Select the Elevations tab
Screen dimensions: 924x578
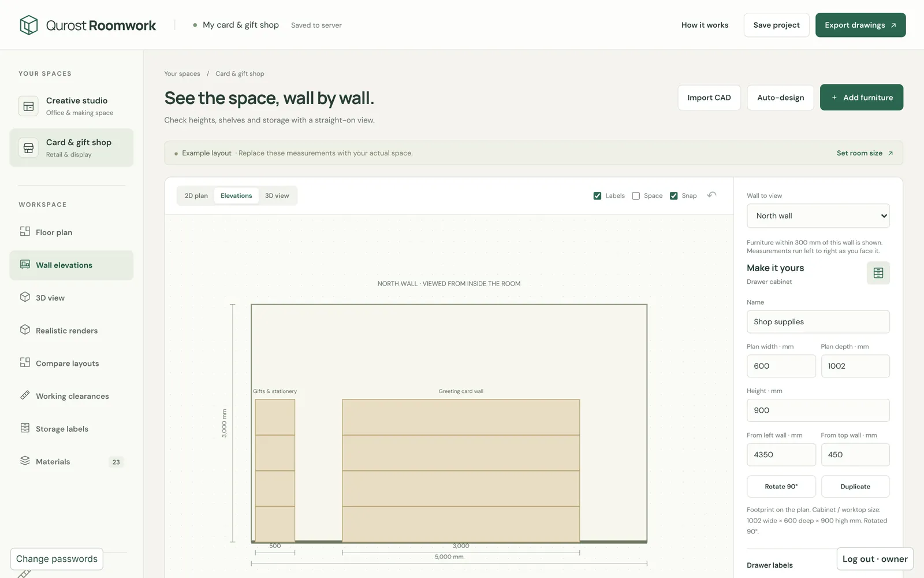tap(236, 196)
